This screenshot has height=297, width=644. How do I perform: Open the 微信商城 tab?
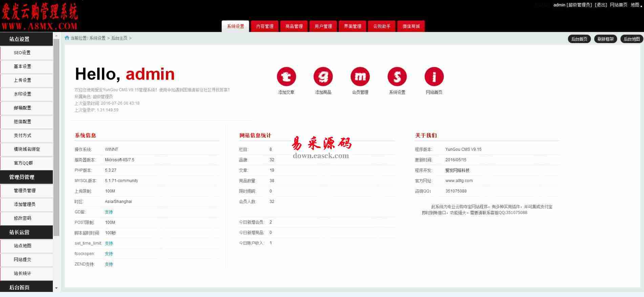(x=411, y=26)
